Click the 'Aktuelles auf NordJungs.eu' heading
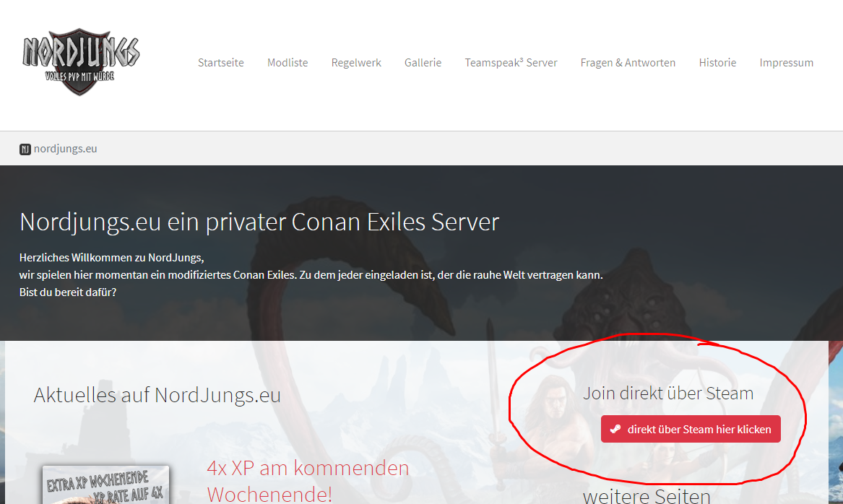843x504 pixels. coord(157,395)
